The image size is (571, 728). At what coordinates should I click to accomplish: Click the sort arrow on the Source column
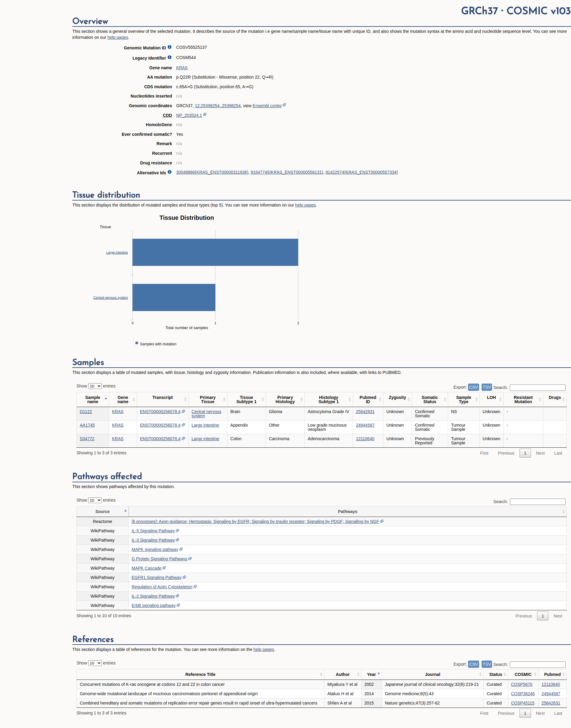click(125, 511)
